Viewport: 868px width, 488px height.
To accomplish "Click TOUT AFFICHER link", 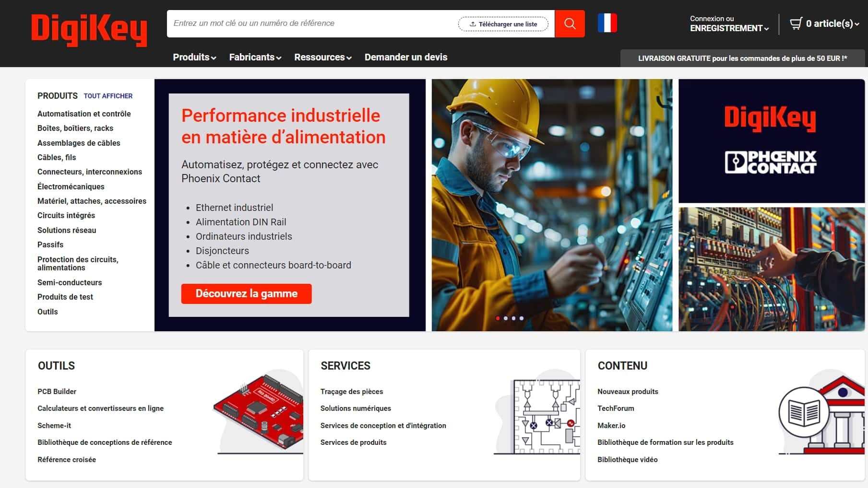I will click(108, 96).
